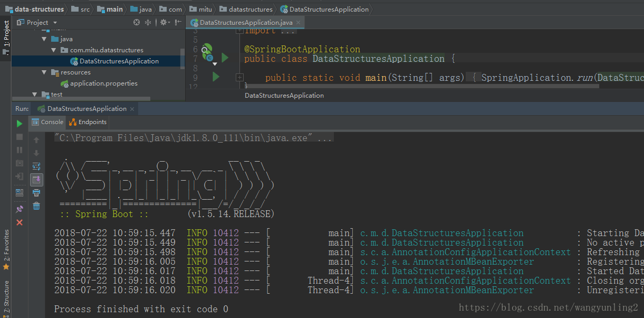Click java breadcrumb
644x318 pixels.
[141, 9]
